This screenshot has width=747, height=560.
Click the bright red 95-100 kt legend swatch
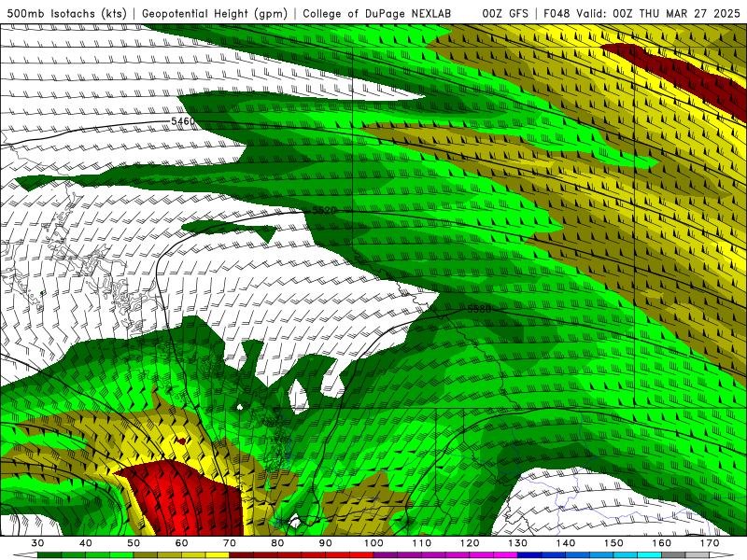(361, 555)
